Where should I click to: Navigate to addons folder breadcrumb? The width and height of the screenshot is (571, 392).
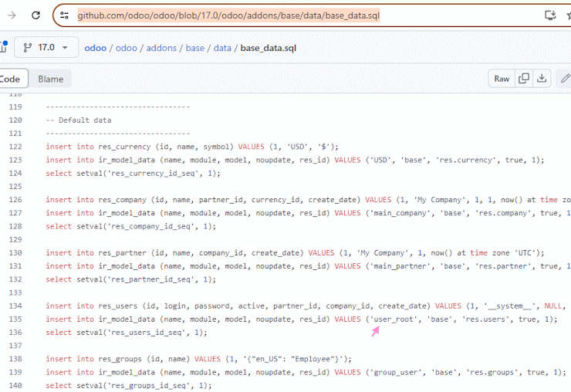[161, 48]
